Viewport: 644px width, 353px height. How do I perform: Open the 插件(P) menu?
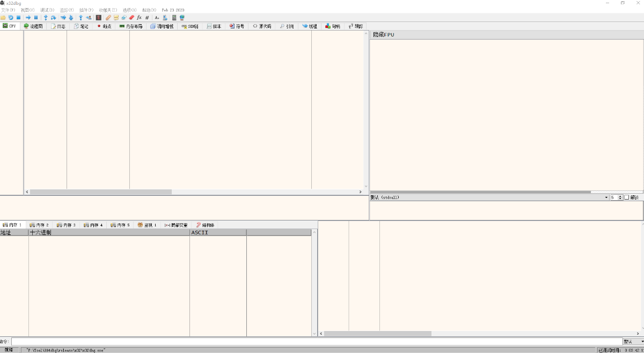[x=86, y=10]
